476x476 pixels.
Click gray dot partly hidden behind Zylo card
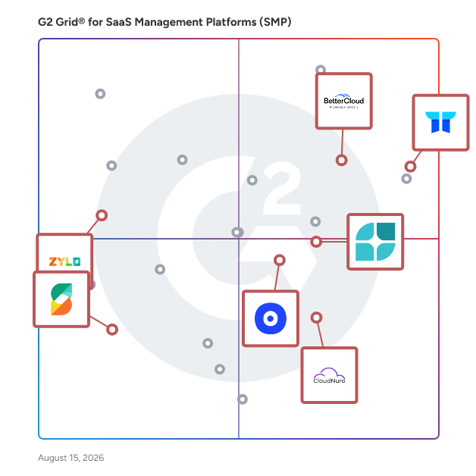coord(92,285)
